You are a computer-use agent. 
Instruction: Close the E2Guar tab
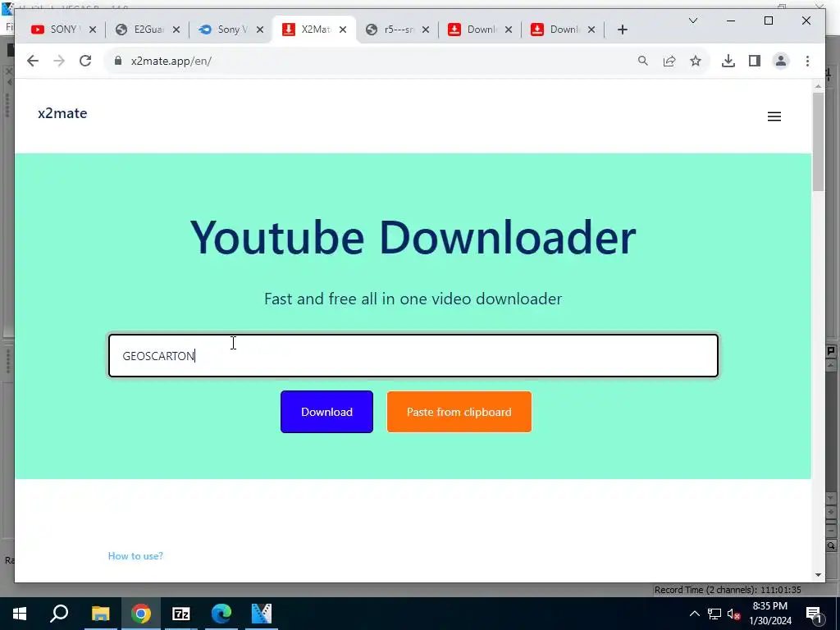pyautogui.click(x=176, y=30)
